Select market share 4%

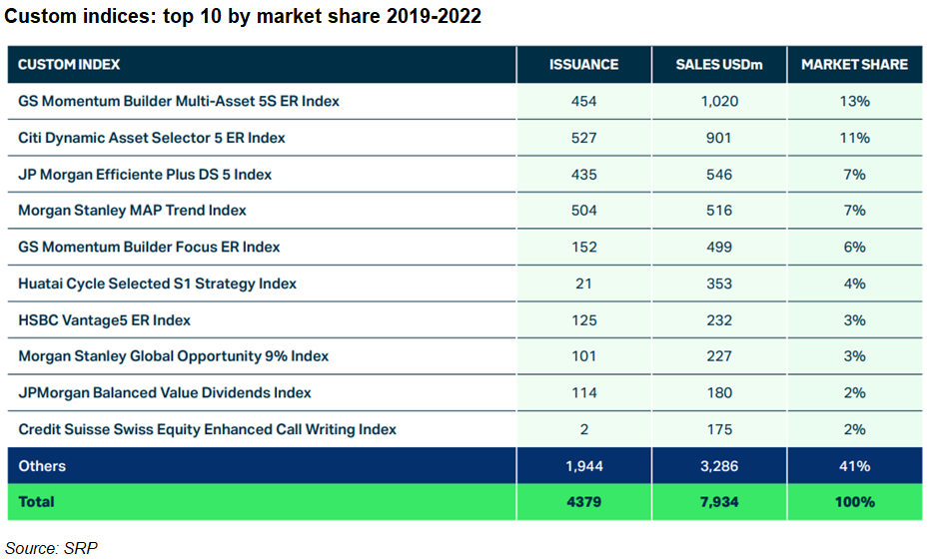tap(854, 283)
